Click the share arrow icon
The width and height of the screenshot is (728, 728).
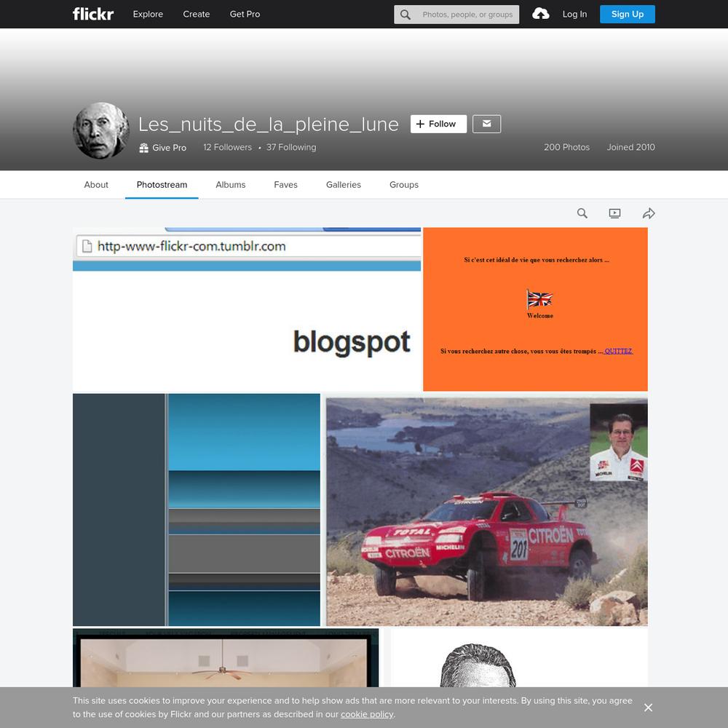click(649, 213)
